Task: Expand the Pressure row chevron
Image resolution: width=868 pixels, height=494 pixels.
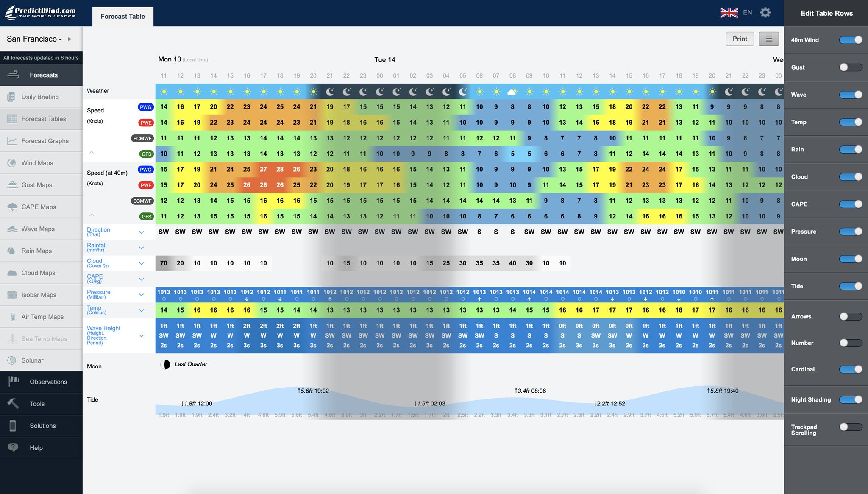Action: [x=142, y=295]
